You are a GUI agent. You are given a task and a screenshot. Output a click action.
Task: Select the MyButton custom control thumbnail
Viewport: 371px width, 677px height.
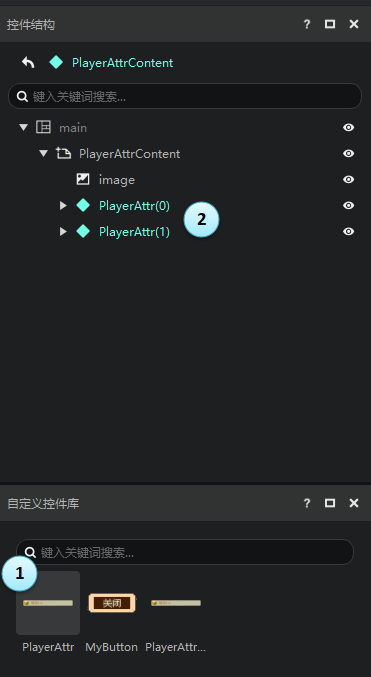112,603
